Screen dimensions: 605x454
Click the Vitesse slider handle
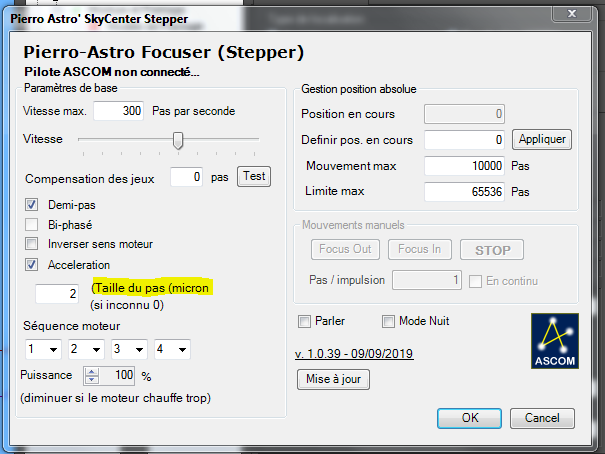178,140
